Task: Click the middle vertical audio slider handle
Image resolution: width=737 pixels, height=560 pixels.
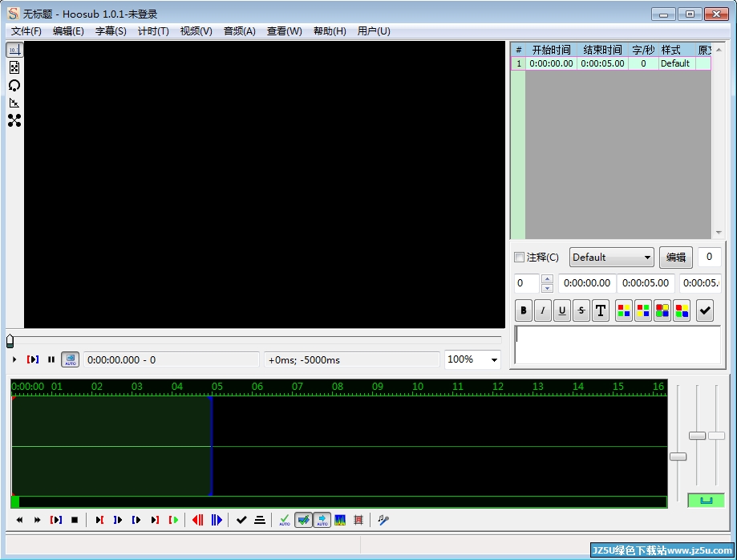Action: pos(697,436)
